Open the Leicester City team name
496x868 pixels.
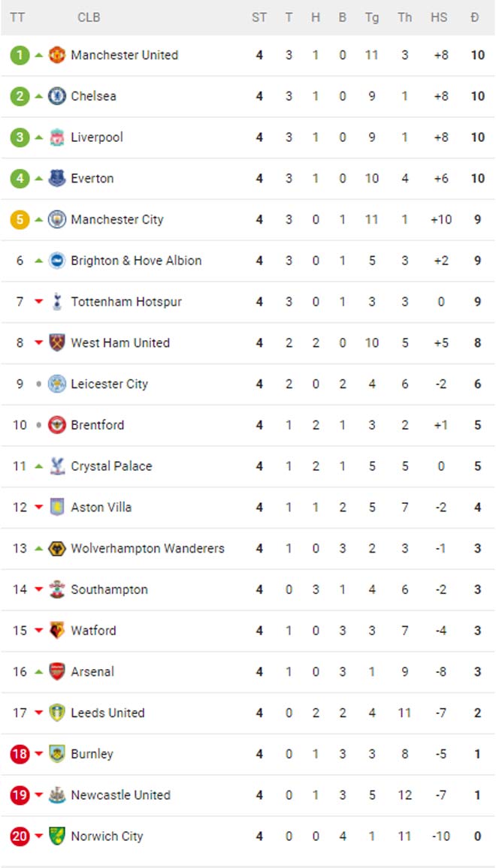[x=110, y=384]
